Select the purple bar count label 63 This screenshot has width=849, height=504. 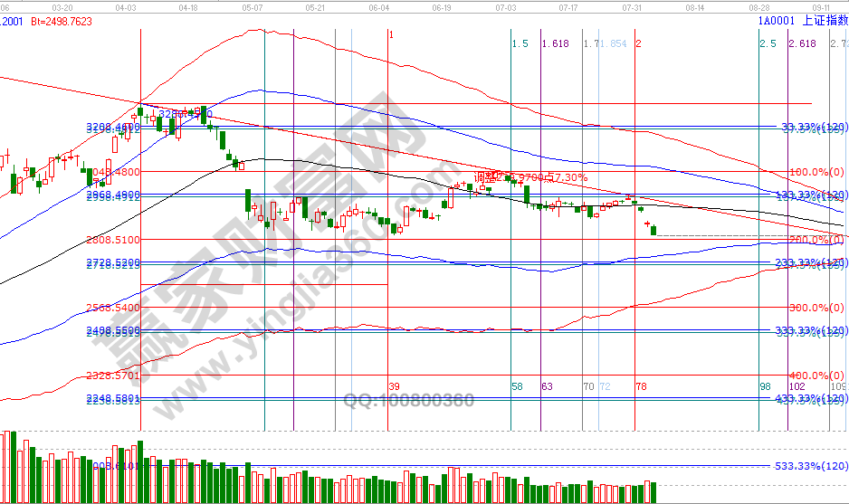[x=547, y=386]
